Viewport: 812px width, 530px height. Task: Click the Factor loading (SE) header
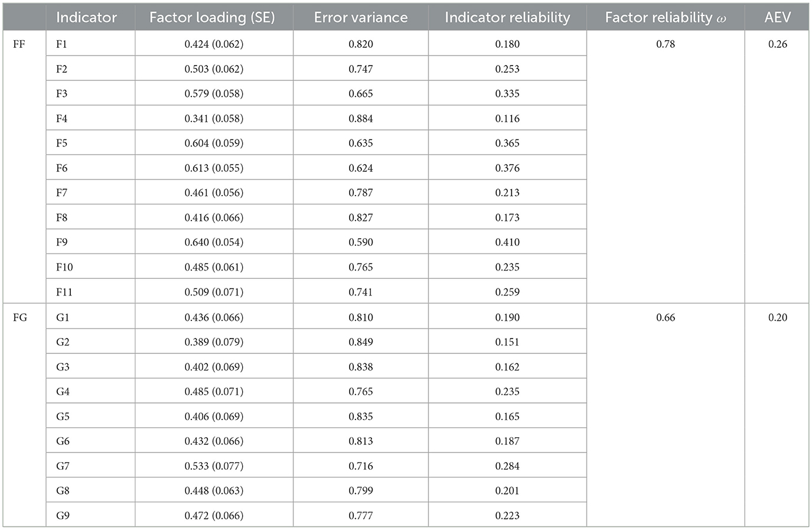coord(212,18)
